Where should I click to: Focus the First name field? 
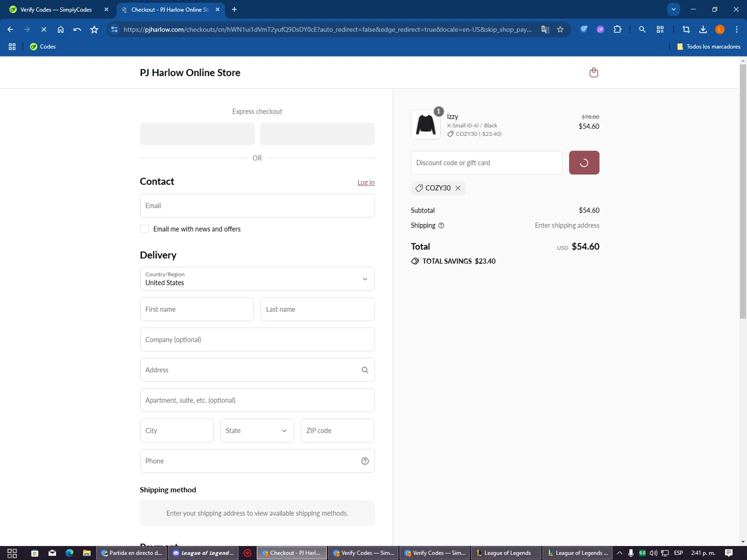[x=197, y=309]
